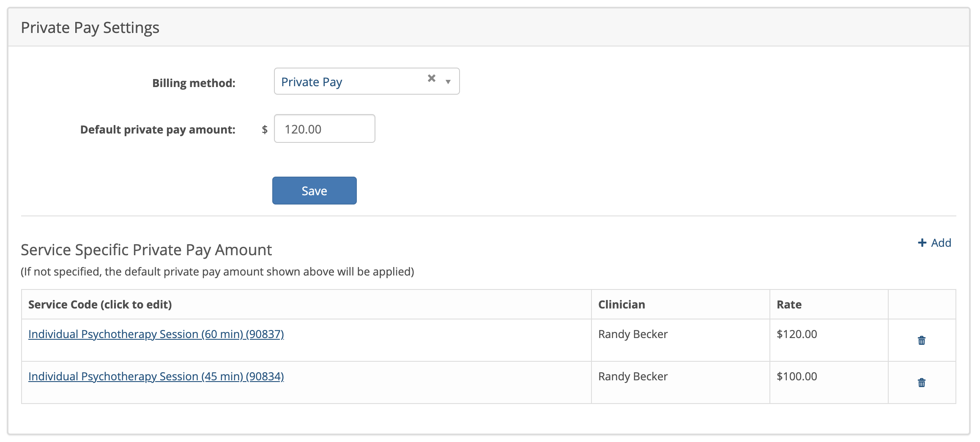Click the Clinician column header

coord(621,304)
